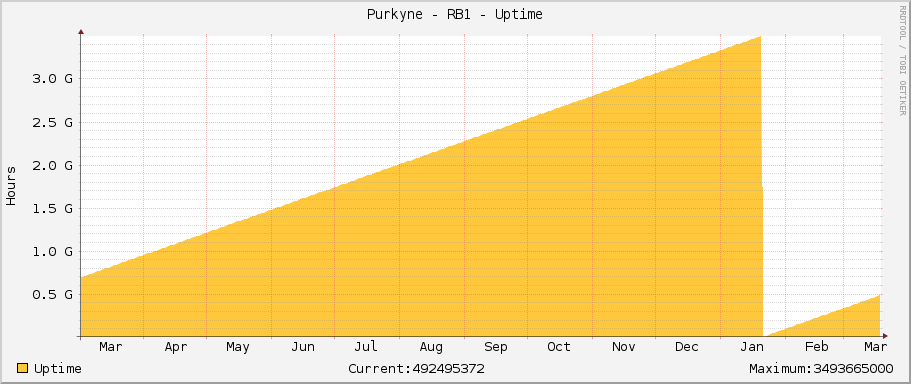Viewport: 911px width, 384px height.
Task: Click the graph title 'Purkyne - RB1 - Uptime'
Action: point(455,15)
